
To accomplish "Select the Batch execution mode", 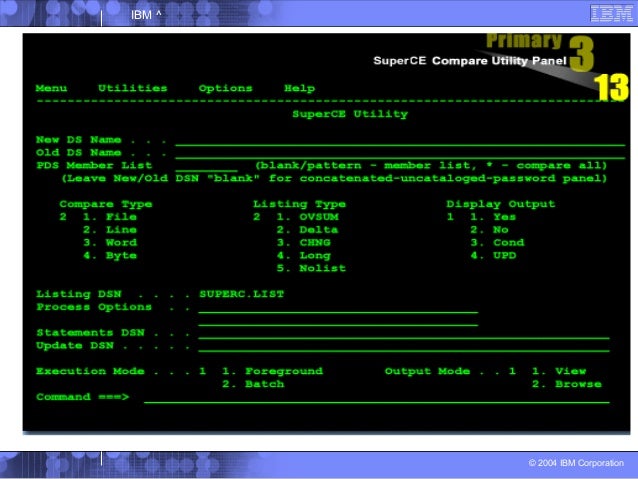I will click(253, 384).
